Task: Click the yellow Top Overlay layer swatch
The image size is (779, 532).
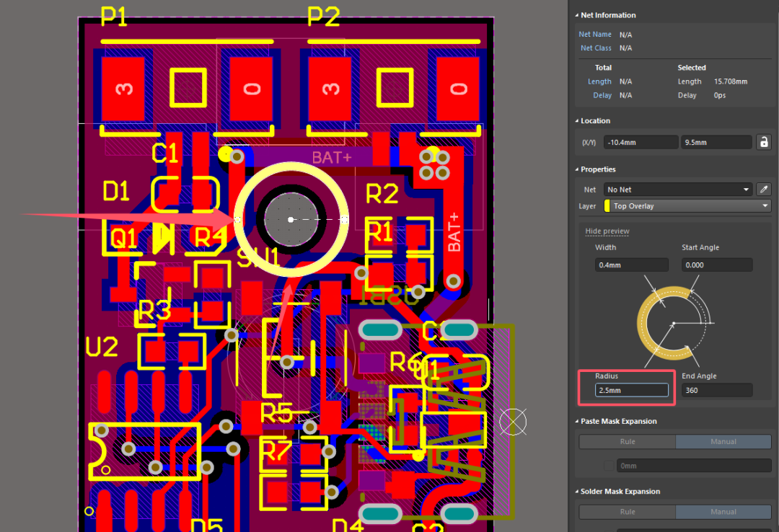Action: (608, 206)
